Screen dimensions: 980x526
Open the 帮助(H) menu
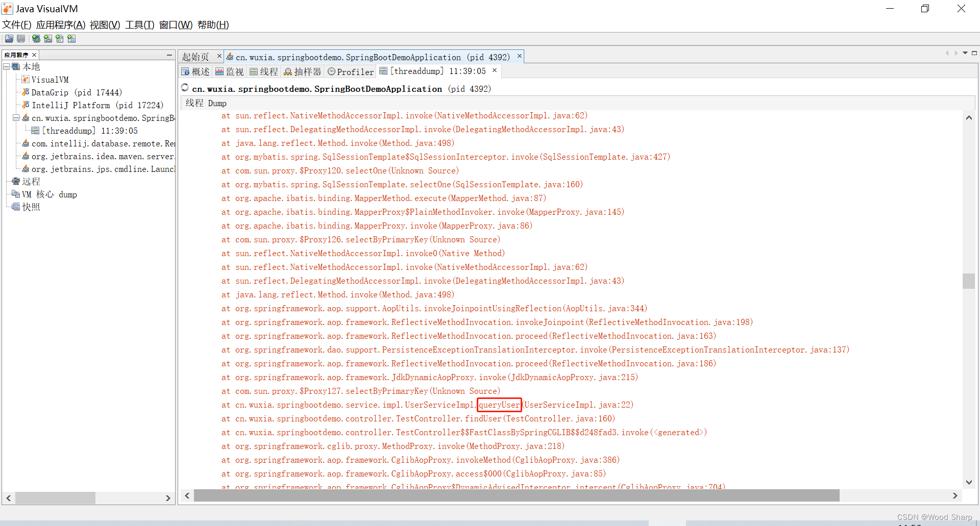tap(213, 25)
